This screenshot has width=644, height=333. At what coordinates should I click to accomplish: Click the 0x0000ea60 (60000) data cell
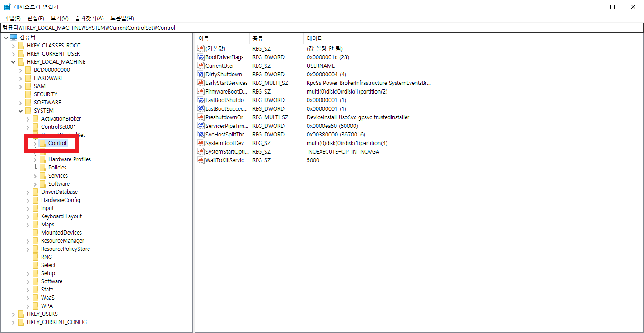[332, 126]
